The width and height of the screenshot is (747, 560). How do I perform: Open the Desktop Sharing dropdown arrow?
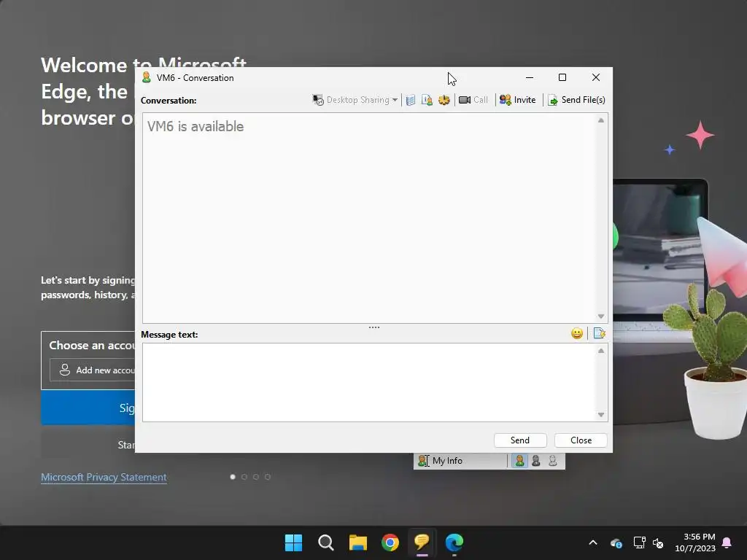395,100
